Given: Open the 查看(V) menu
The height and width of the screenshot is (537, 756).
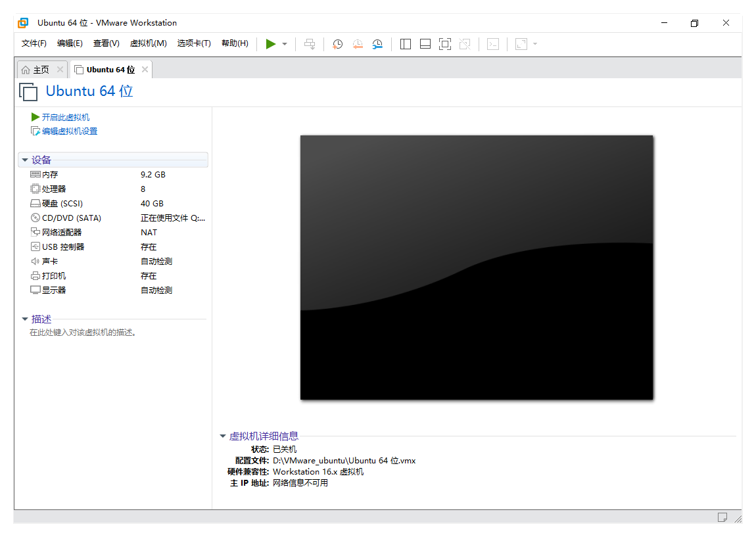Looking at the screenshot, I should [x=106, y=43].
